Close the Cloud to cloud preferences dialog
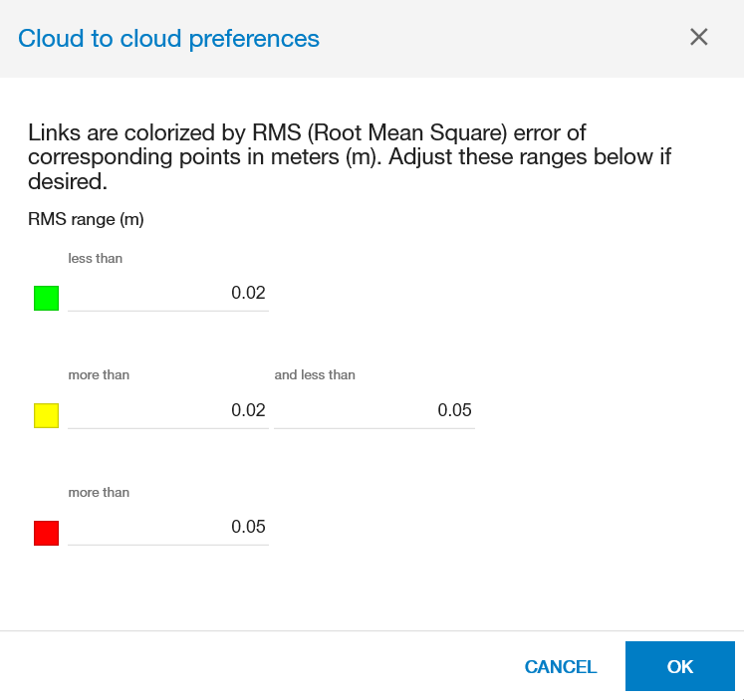This screenshot has width=744, height=700. pos(699,38)
